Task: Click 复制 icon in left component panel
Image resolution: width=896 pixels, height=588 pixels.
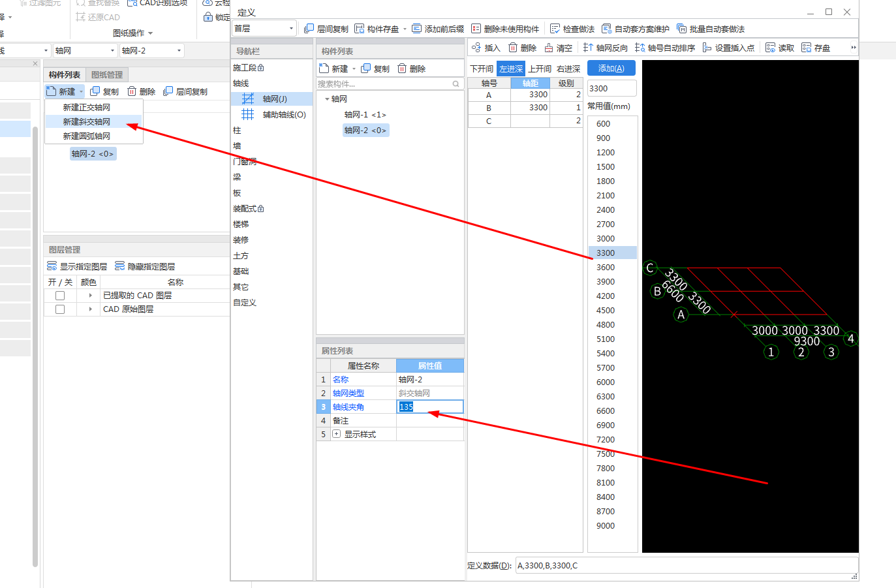Action: (x=95, y=91)
